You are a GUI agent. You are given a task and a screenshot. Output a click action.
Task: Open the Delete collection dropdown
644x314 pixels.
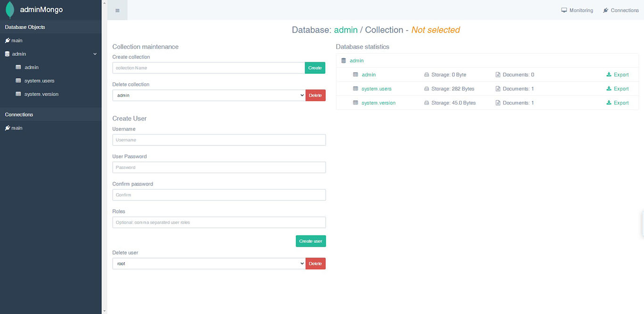pos(209,95)
